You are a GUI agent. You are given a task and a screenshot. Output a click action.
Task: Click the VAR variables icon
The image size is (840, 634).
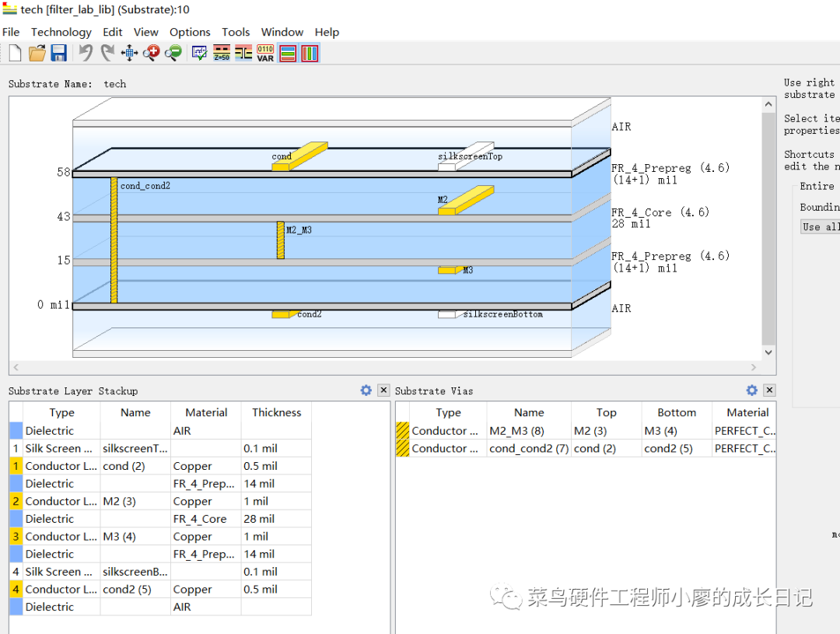pyautogui.click(x=265, y=53)
